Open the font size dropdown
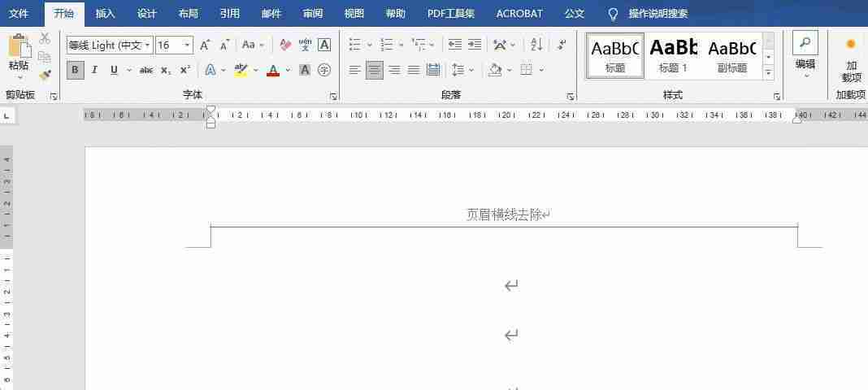This screenshot has width=868, height=390. (188, 45)
